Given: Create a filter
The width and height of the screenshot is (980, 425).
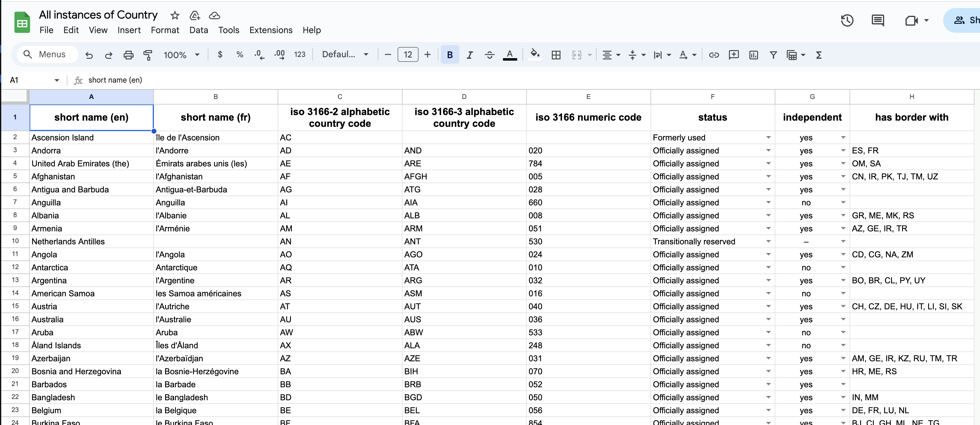Looking at the screenshot, I should pos(773,55).
